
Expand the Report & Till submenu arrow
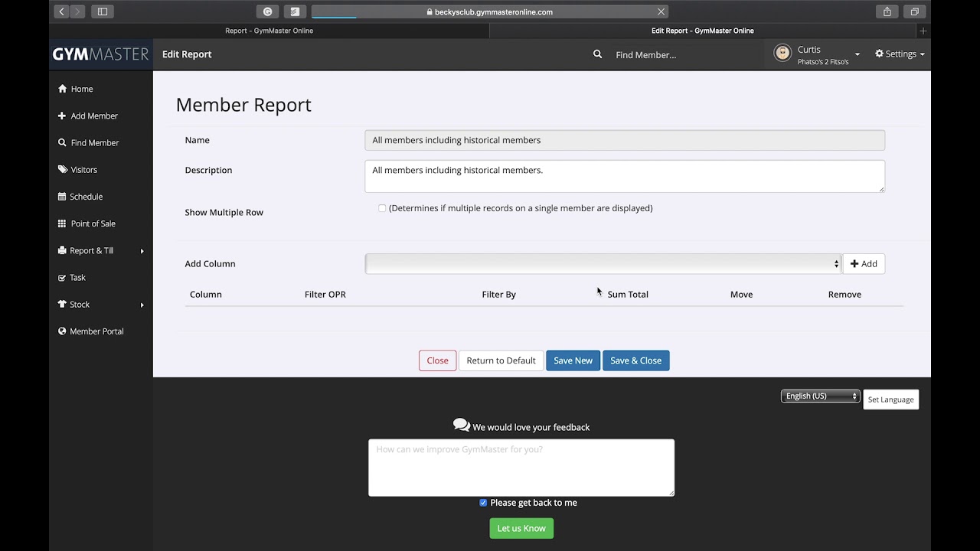pos(142,251)
